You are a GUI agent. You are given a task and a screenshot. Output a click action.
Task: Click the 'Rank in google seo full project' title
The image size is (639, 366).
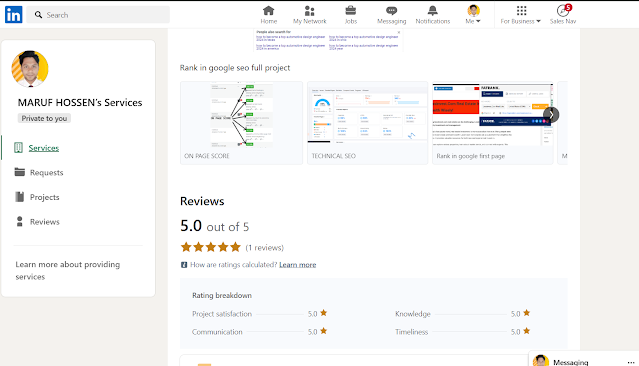[x=235, y=68]
